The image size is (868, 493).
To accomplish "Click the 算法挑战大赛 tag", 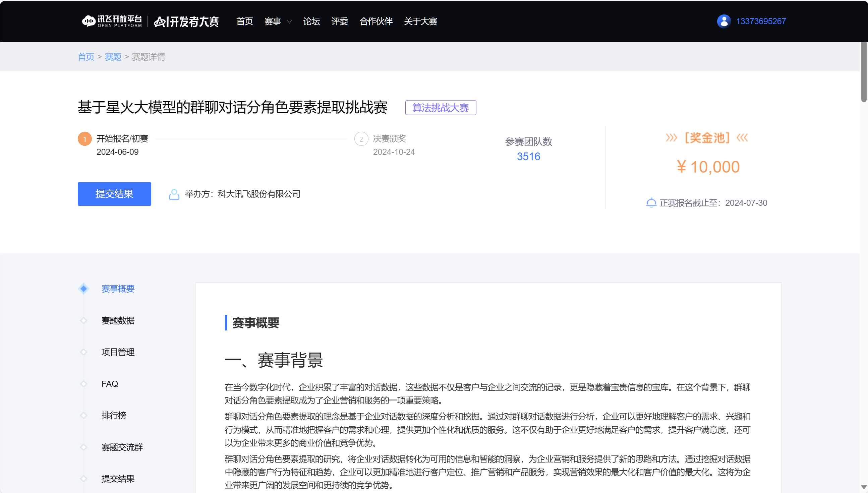I will click(441, 108).
